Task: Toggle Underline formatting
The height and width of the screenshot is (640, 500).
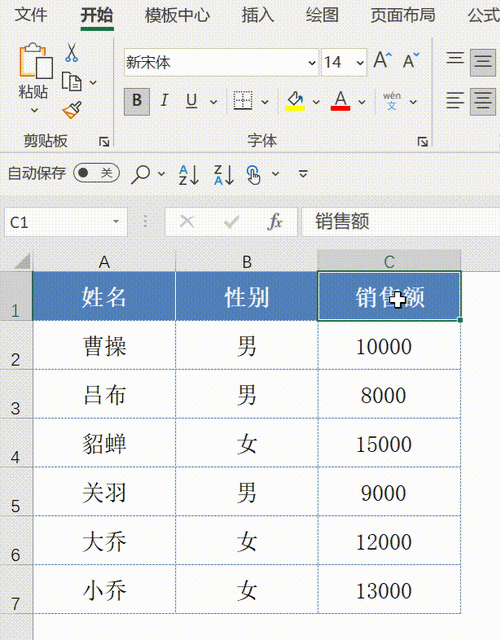Action: tap(191, 100)
